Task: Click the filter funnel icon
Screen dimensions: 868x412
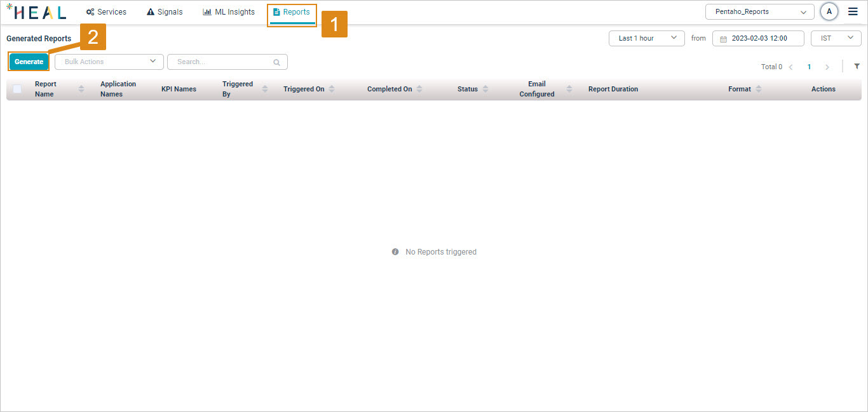Action: click(857, 66)
